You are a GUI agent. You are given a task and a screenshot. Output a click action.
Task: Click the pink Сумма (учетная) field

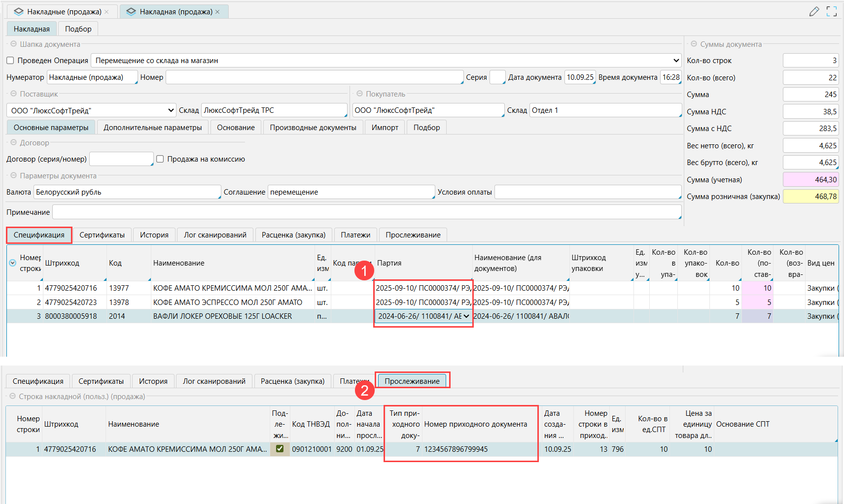[x=810, y=180]
